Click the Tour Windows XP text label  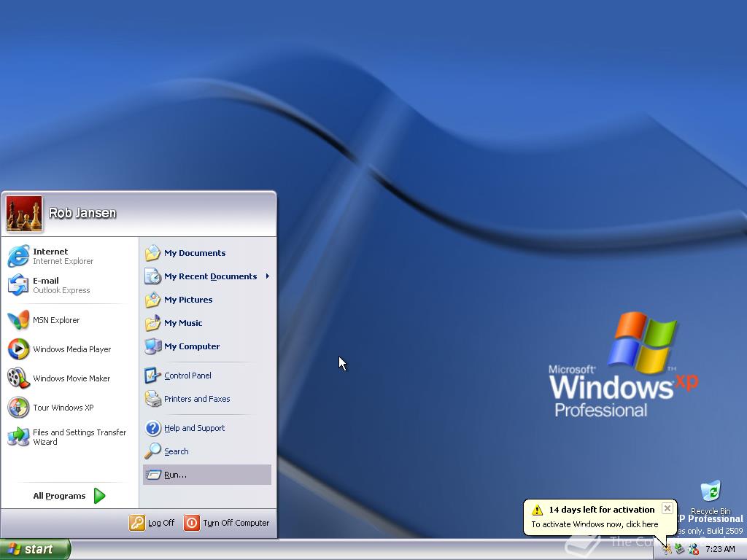tap(63, 408)
